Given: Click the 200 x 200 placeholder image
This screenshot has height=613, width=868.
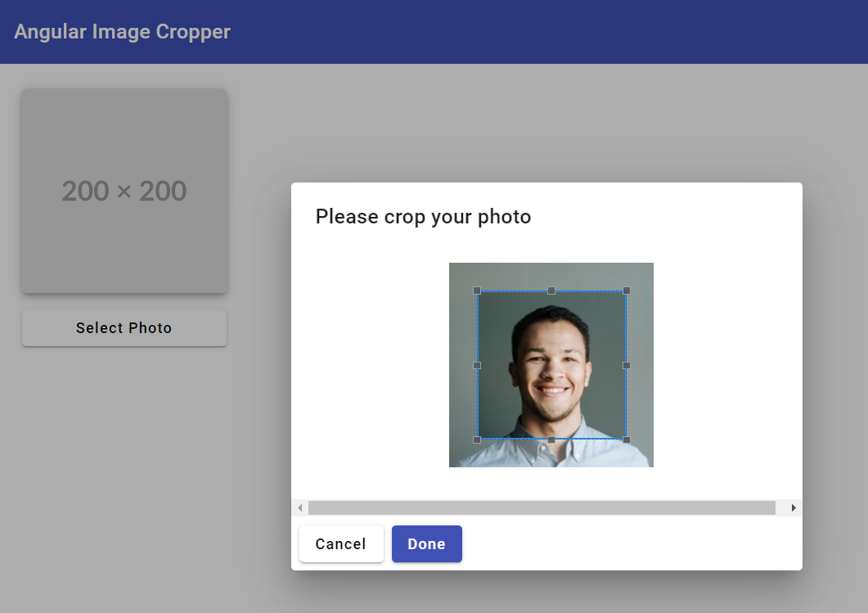Looking at the screenshot, I should click(124, 191).
